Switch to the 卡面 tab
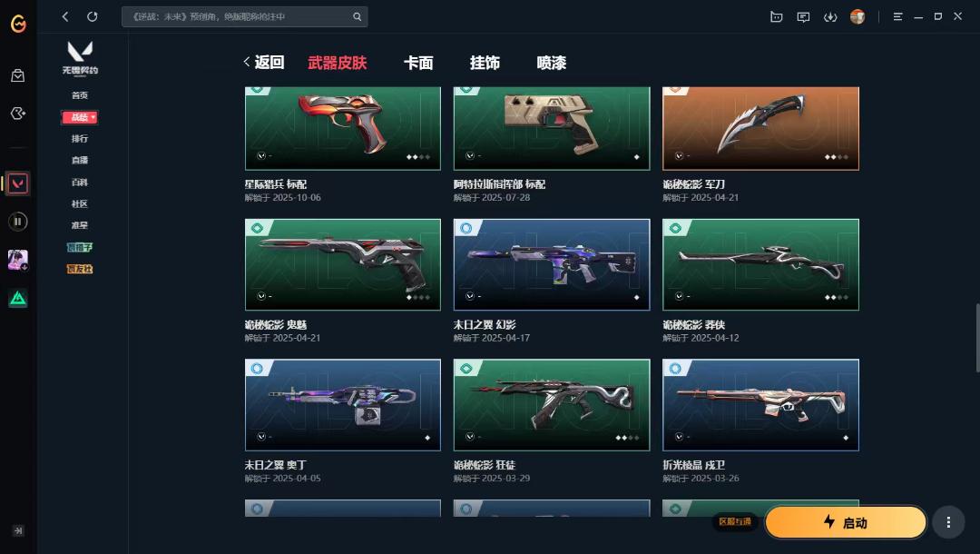The height and width of the screenshot is (554, 980). pyautogui.click(x=418, y=63)
